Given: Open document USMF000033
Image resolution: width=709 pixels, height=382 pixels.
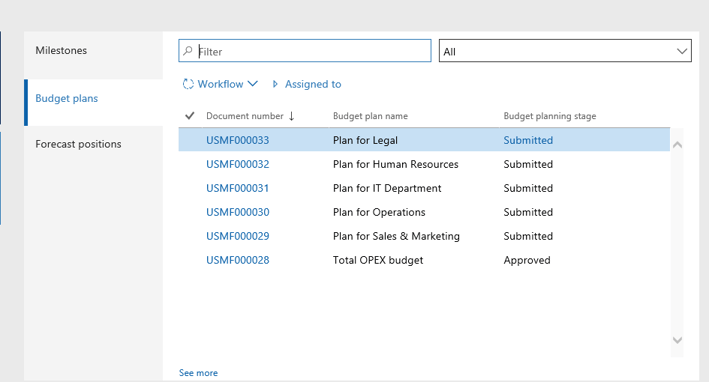Looking at the screenshot, I should 237,140.
